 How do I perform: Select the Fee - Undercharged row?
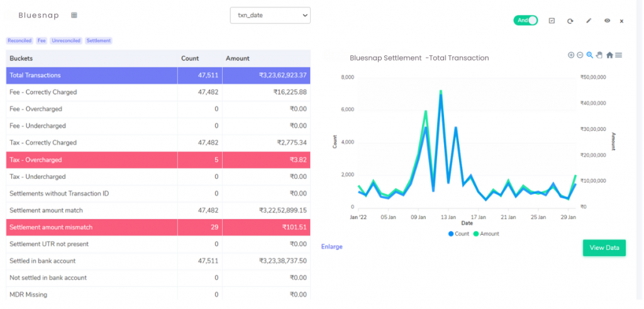click(158, 126)
